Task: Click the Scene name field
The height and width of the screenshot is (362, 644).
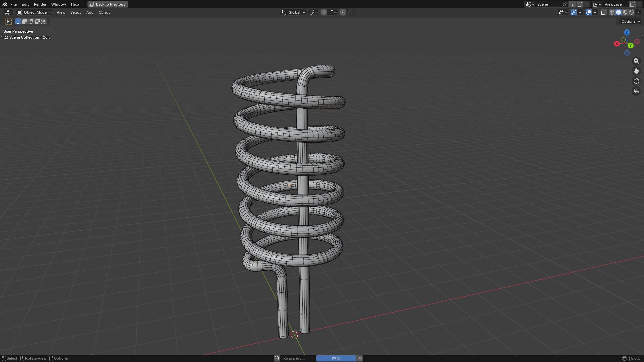Action: click(x=549, y=4)
